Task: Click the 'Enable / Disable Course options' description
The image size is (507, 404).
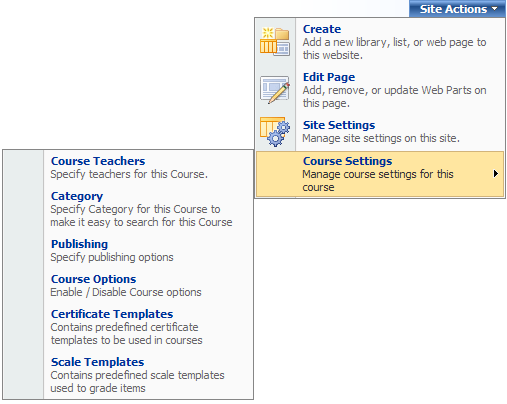Action: coord(126,292)
